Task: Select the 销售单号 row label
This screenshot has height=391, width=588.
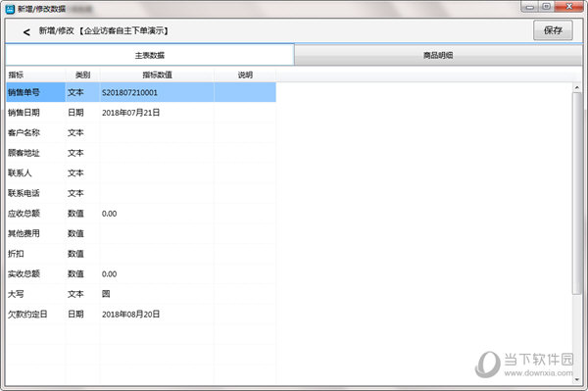Action: [24, 92]
